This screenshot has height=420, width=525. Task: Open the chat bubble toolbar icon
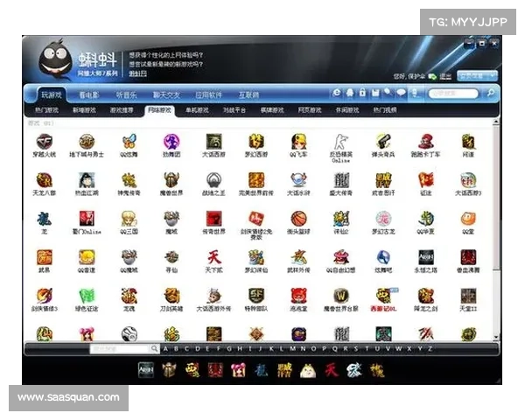tap(401, 93)
